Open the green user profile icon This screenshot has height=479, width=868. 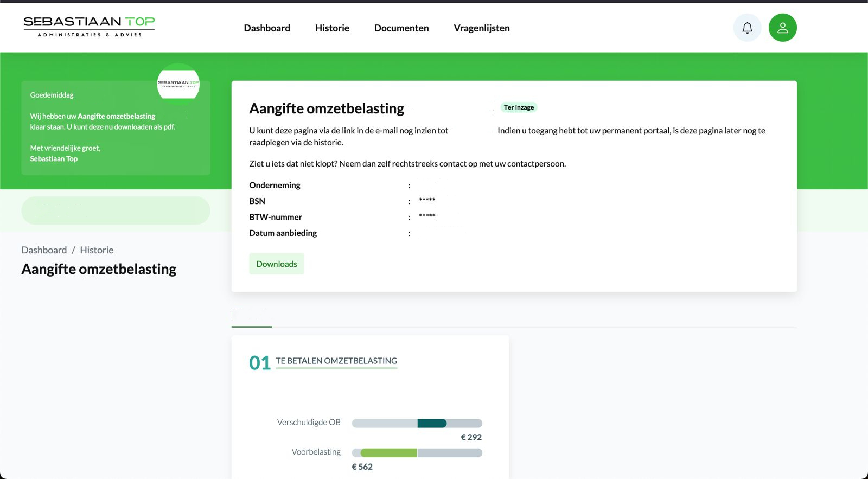point(782,28)
